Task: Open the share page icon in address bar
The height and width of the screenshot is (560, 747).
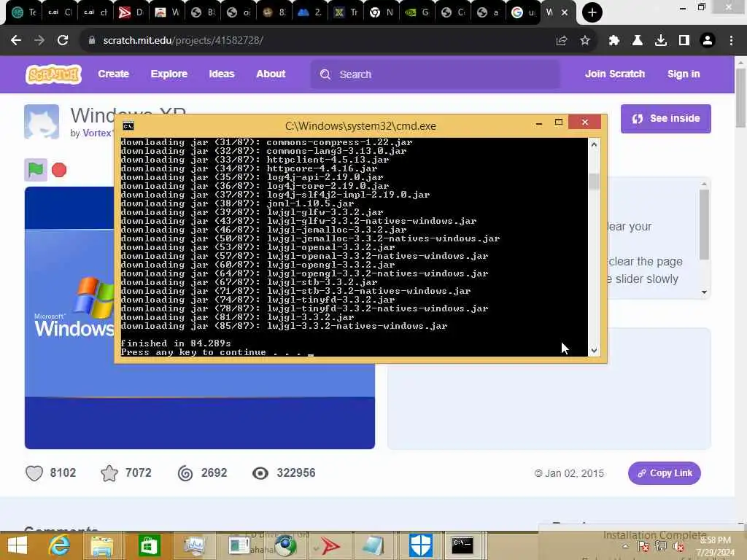Action: 561,41
